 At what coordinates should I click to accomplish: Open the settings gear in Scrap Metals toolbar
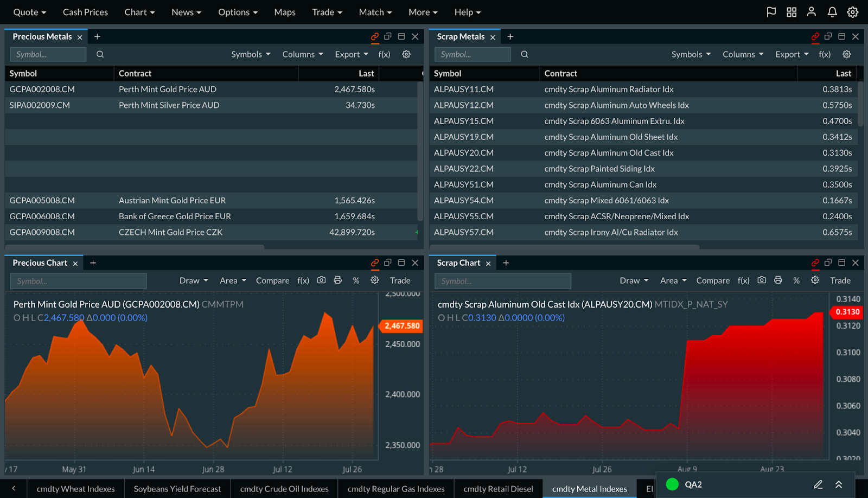tap(847, 54)
